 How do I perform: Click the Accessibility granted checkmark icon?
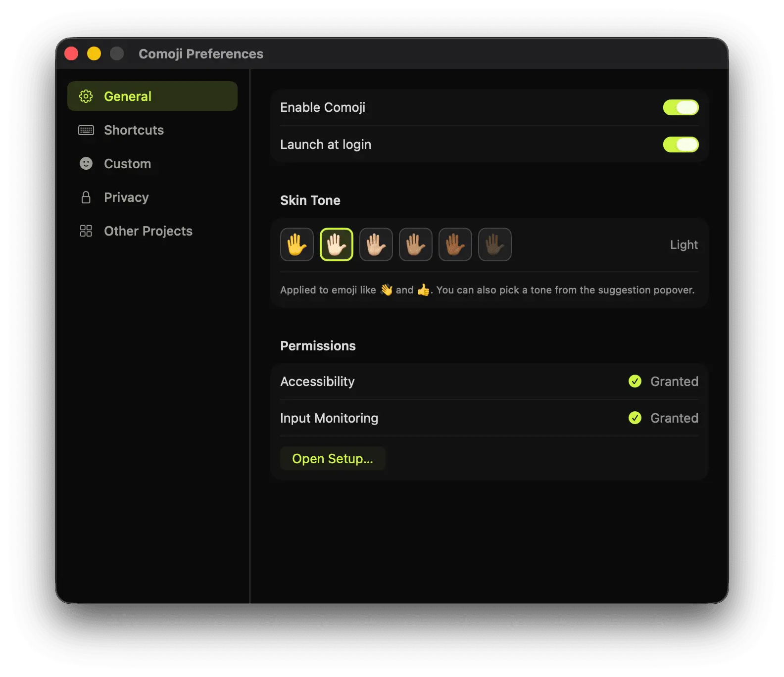(635, 381)
